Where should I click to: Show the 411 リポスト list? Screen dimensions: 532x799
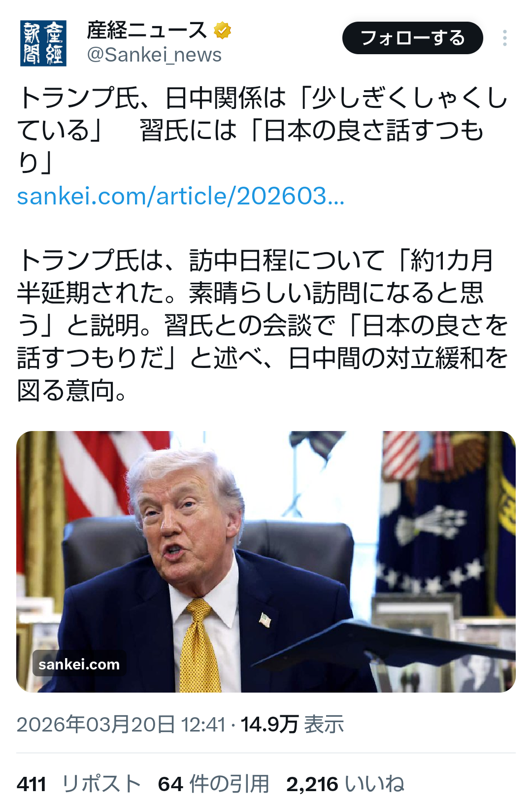[79, 784]
